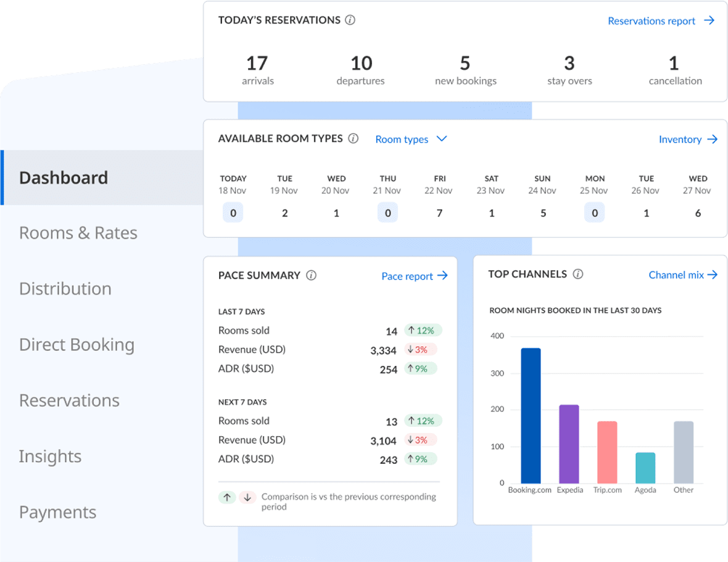Select the Booking.com bar in chart
The image size is (728, 562).
tap(531, 415)
